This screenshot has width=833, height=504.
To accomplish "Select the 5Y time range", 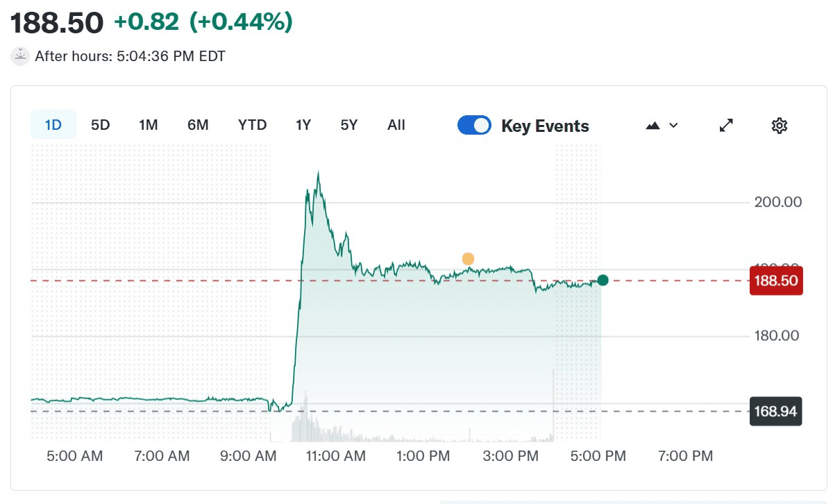I will (x=348, y=125).
